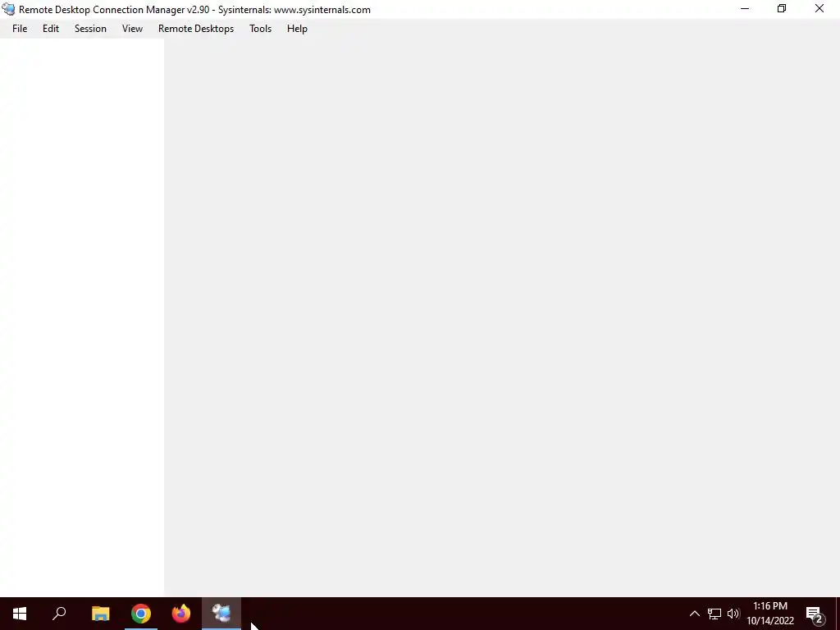Open the Edit menu
Image resolution: width=840 pixels, height=630 pixels.
[x=51, y=29]
